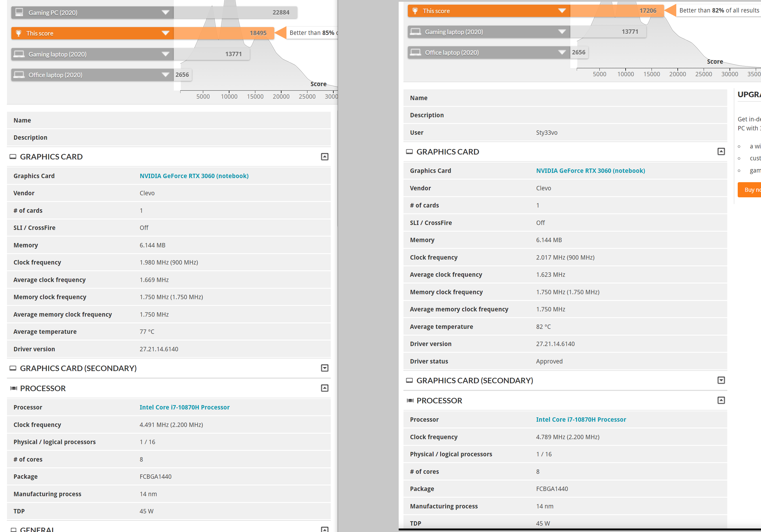Screen dimensions: 761x532
Task: Open the Gaming laptop (2020) dropdown in right window
Action: 562,32
